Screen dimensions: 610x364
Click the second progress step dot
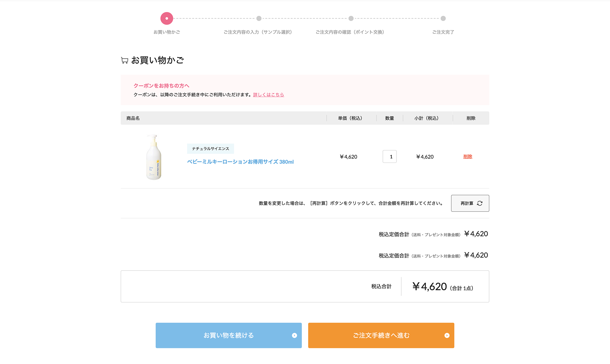coord(259,18)
